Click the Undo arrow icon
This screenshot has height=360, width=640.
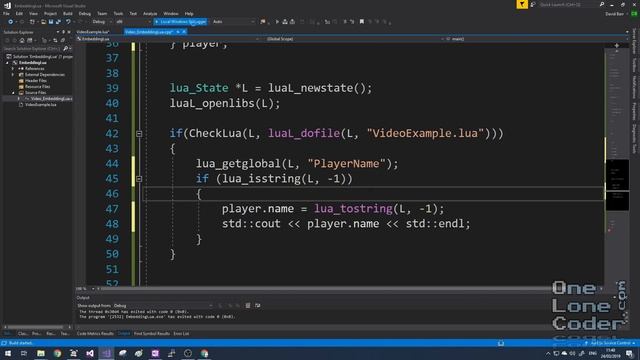tap(68, 22)
